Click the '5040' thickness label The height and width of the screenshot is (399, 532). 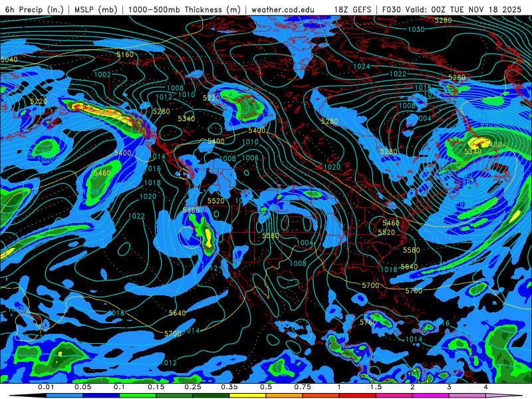tap(9, 60)
